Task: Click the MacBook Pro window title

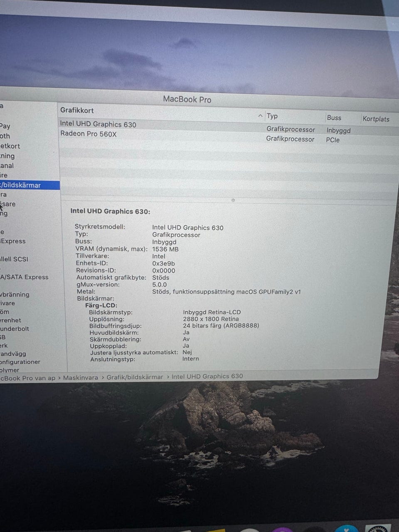Action: pos(187,99)
